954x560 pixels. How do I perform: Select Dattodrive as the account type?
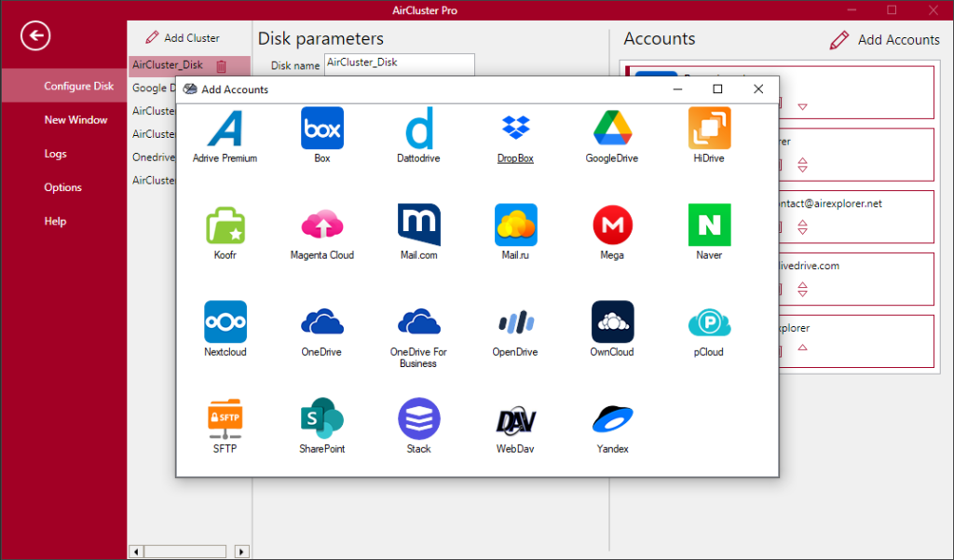[x=418, y=135]
